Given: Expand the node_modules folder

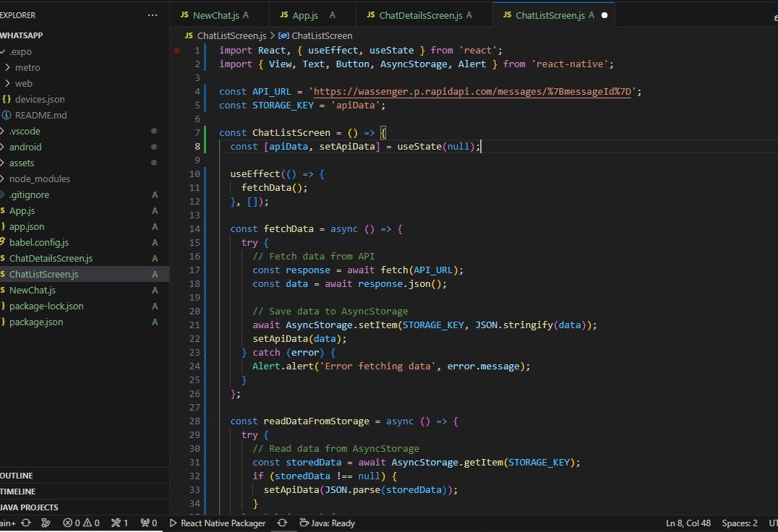Looking at the screenshot, I should coord(39,179).
